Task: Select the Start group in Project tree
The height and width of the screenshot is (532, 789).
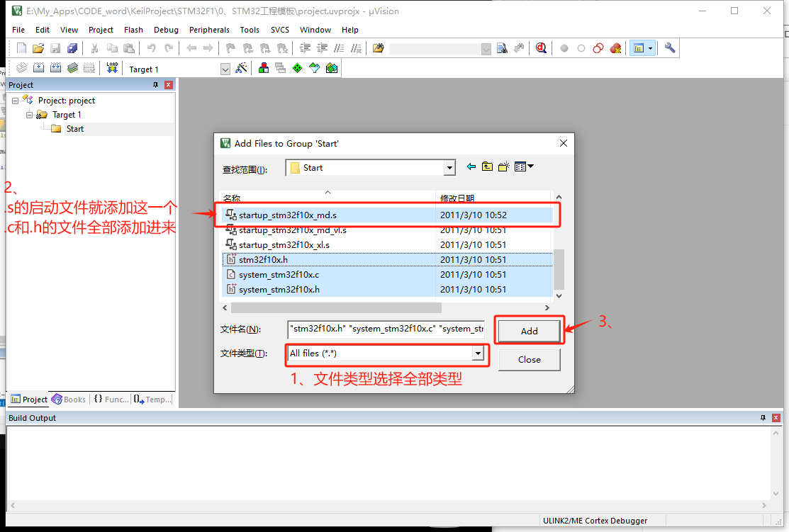Action: [75, 129]
